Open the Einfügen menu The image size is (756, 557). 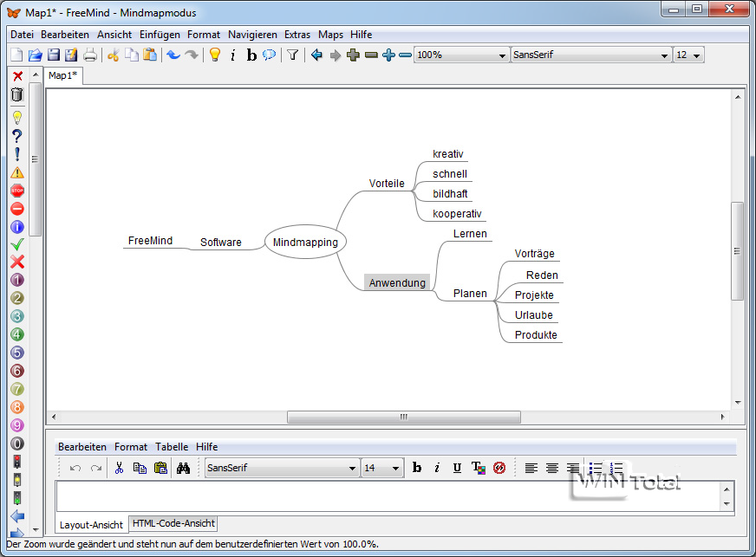pos(159,35)
